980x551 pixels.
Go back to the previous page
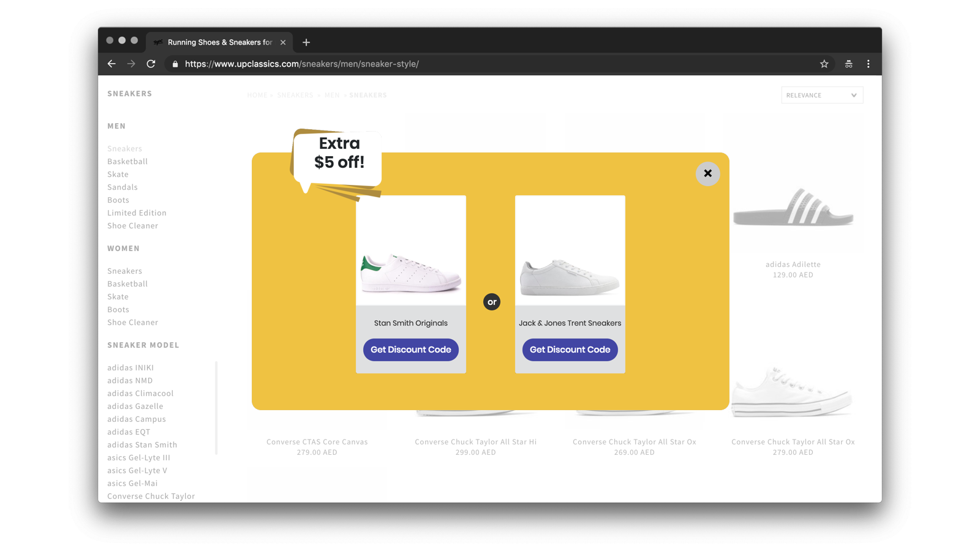pyautogui.click(x=111, y=64)
